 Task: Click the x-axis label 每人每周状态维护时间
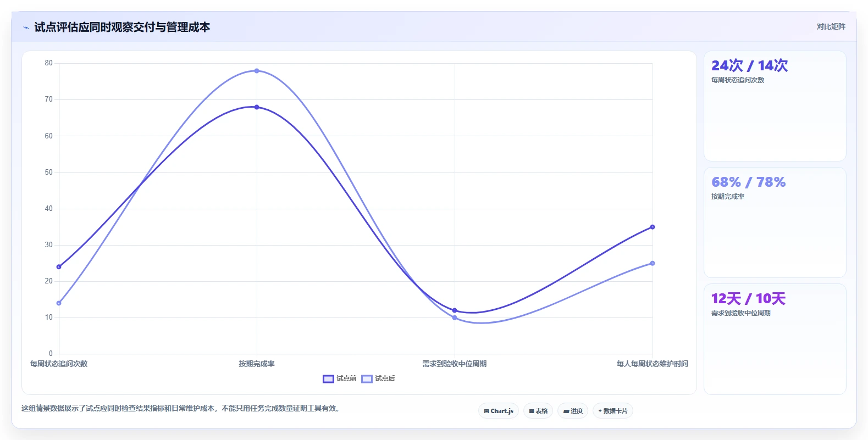click(653, 364)
